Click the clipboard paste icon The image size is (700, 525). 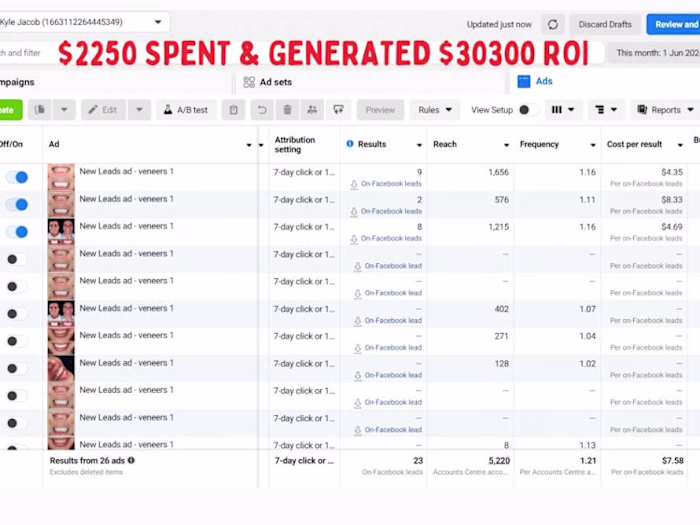pyautogui.click(x=233, y=110)
